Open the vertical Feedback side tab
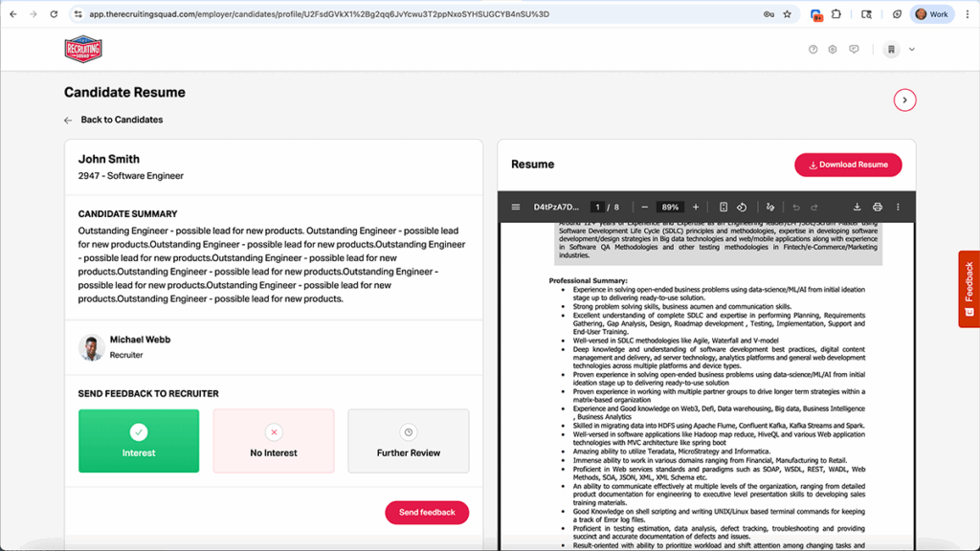This screenshot has width=980, height=551. coord(969,289)
